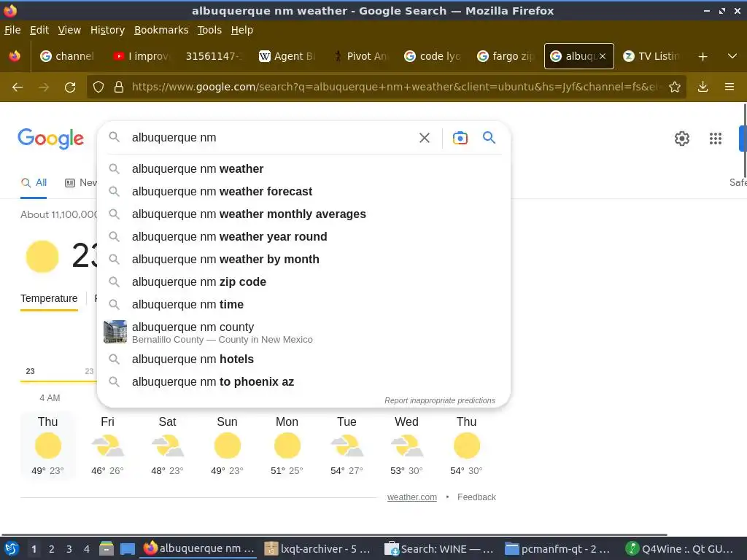Choose suggestion weather year round
The width and height of the screenshot is (747, 560).
(x=303, y=237)
